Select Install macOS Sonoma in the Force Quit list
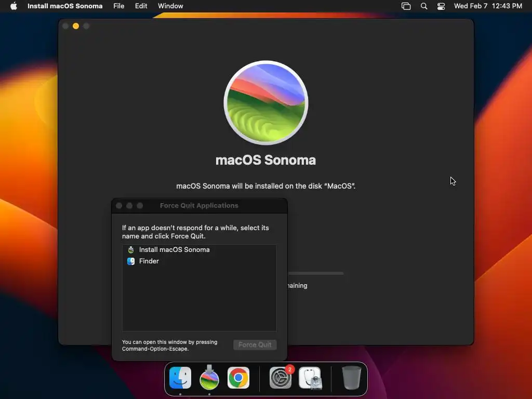 click(199, 250)
